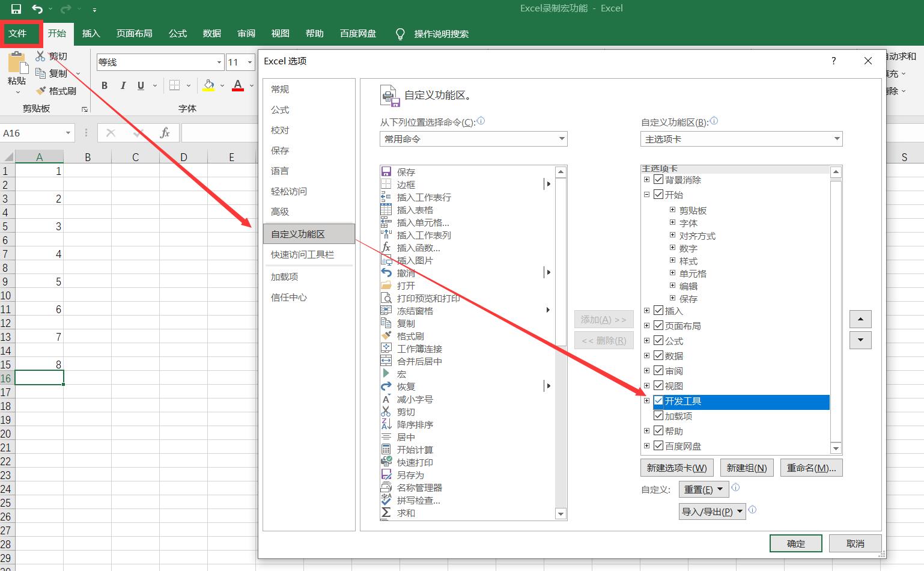Uncheck the Developer Tools tab checkbox

point(658,401)
